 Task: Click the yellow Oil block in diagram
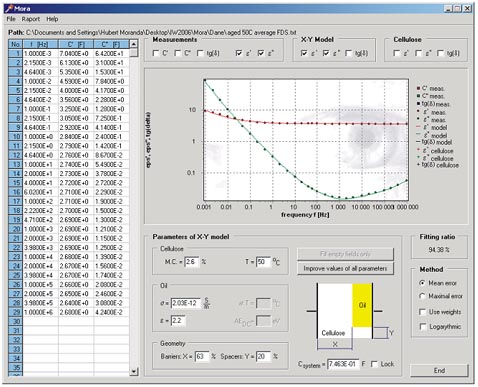(362, 305)
